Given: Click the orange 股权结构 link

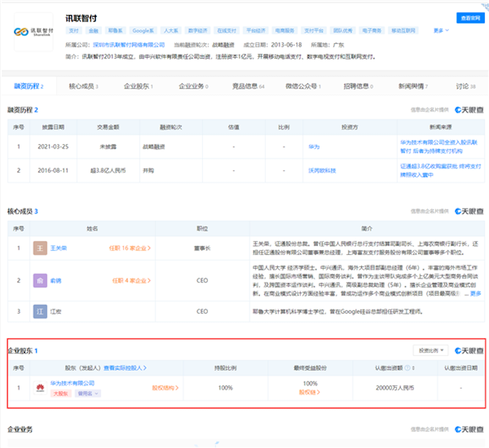Looking at the screenshot, I should 165,388.
